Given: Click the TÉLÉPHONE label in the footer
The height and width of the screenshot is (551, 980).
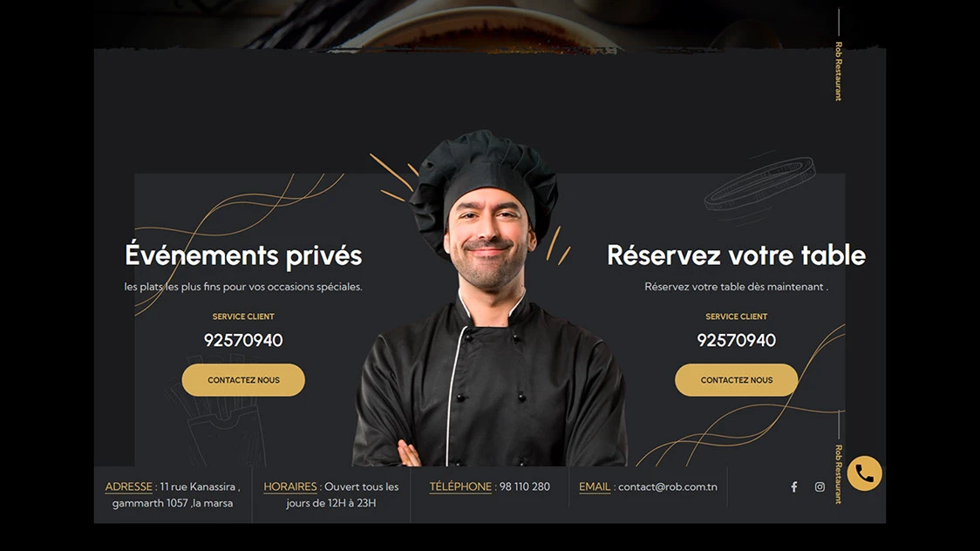Looking at the screenshot, I should pos(460,486).
